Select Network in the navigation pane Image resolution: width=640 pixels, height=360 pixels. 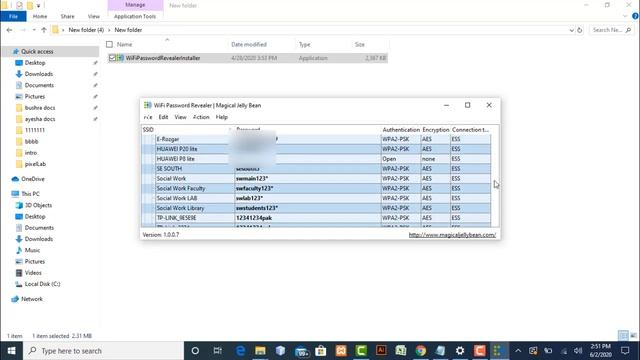[31, 299]
